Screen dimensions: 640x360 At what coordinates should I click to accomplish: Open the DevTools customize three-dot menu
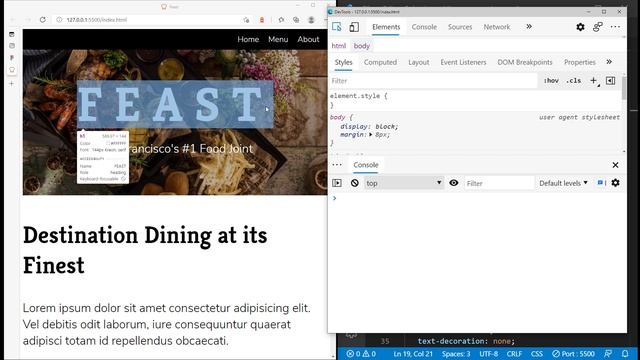coord(615,27)
